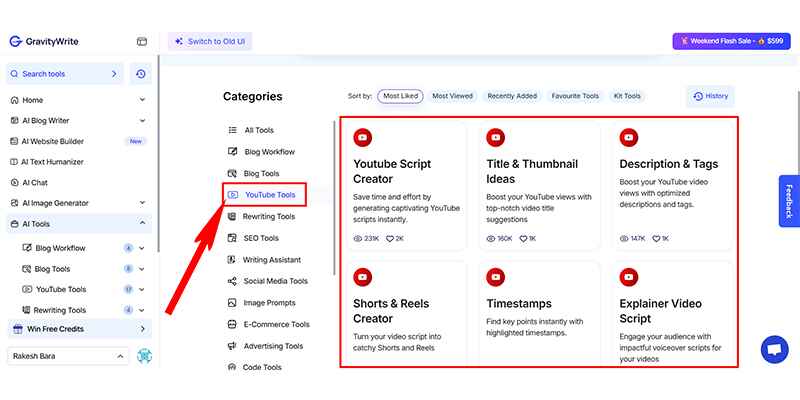Open the Feedback side tab
Image resolution: width=800 pixels, height=400 pixels.
(789, 201)
